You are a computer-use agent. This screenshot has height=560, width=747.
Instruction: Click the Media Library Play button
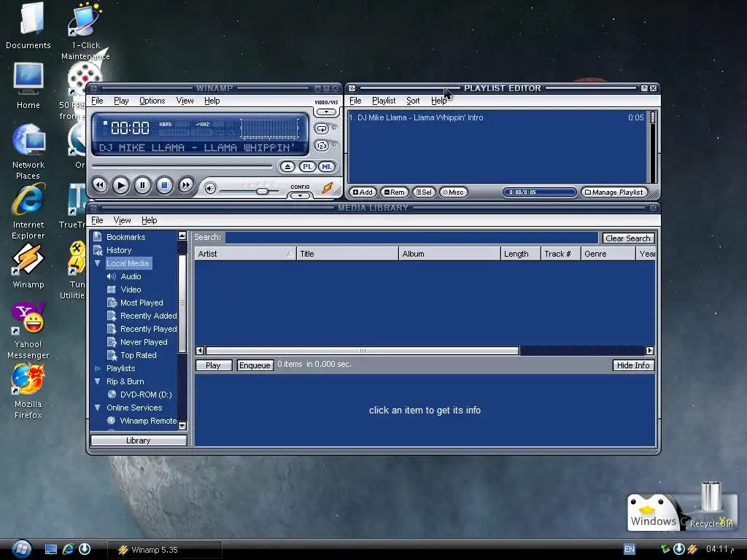click(x=213, y=365)
